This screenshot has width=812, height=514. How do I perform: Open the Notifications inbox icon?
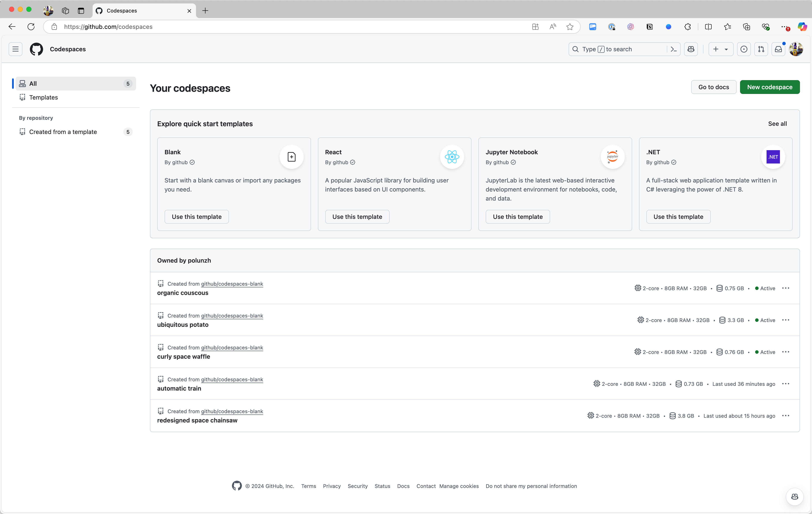778,49
